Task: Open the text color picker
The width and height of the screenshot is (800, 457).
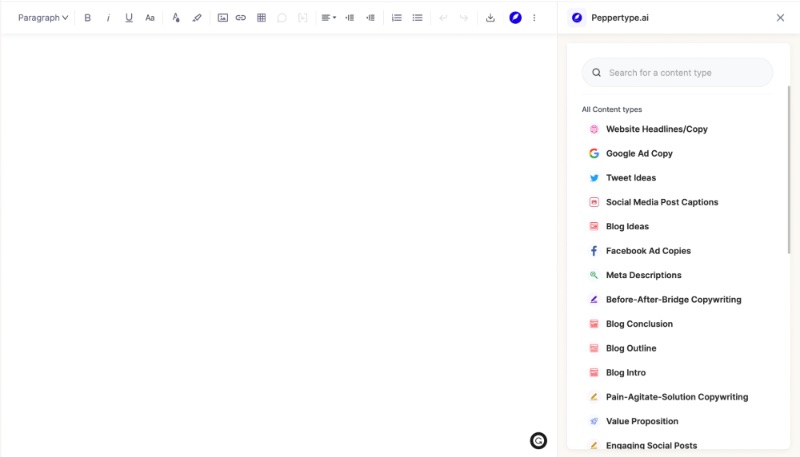Action: [176, 18]
